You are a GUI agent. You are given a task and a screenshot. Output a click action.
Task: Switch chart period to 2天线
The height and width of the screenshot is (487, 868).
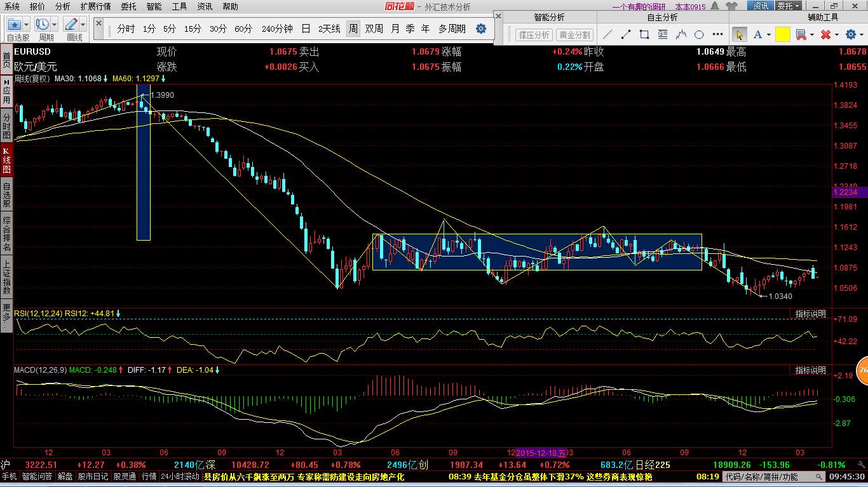(329, 29)
